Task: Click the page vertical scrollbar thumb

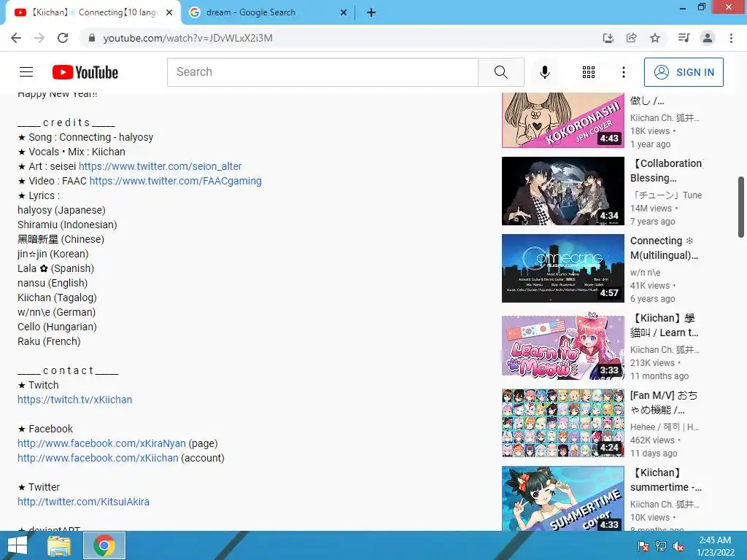Action: [x=741, y=206]
